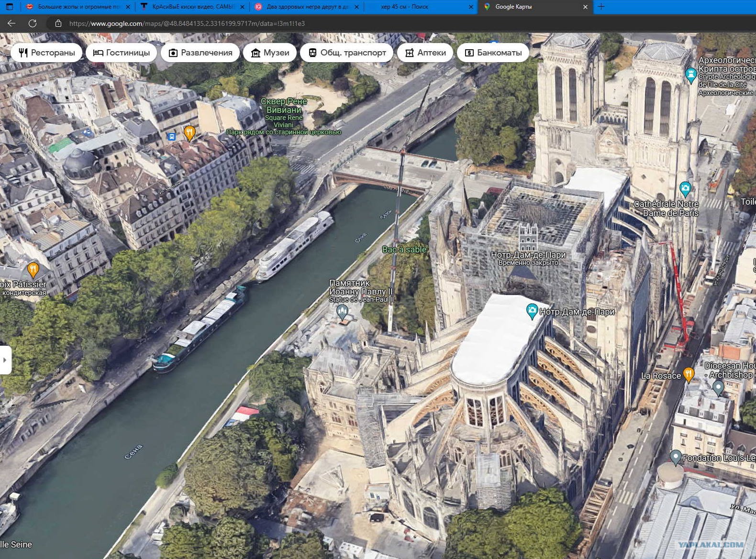Select the Музеи chip
Screen dimensions: 756x559
click(270, 53)
